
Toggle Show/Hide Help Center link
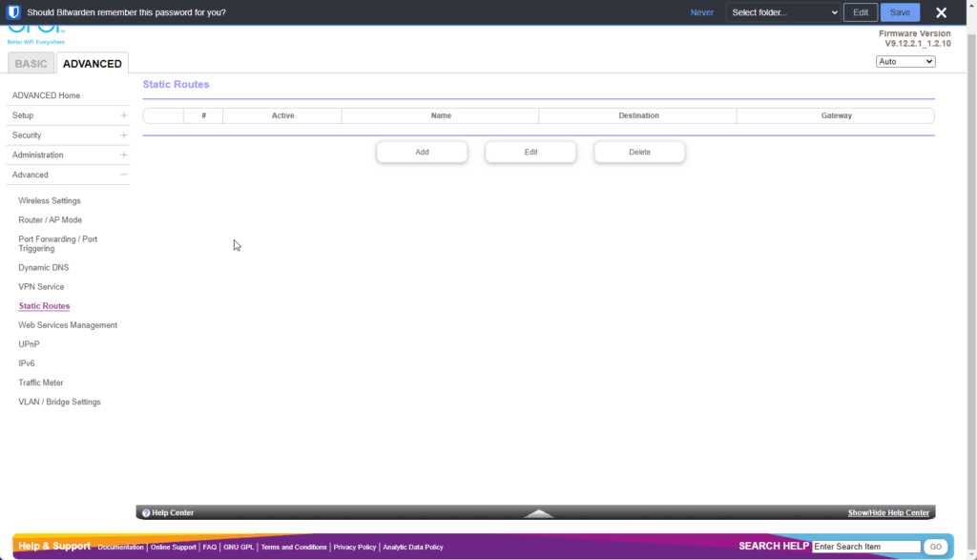point(888,513)
